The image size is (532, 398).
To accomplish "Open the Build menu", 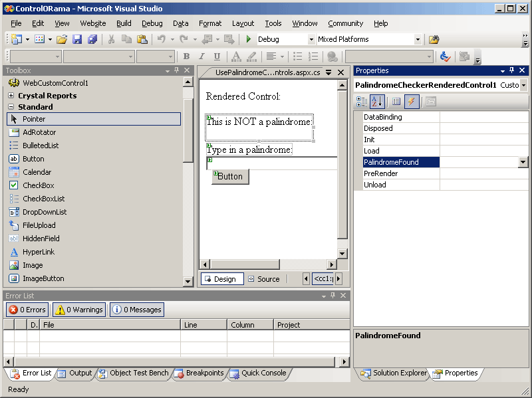I will [x=124, y=23].
